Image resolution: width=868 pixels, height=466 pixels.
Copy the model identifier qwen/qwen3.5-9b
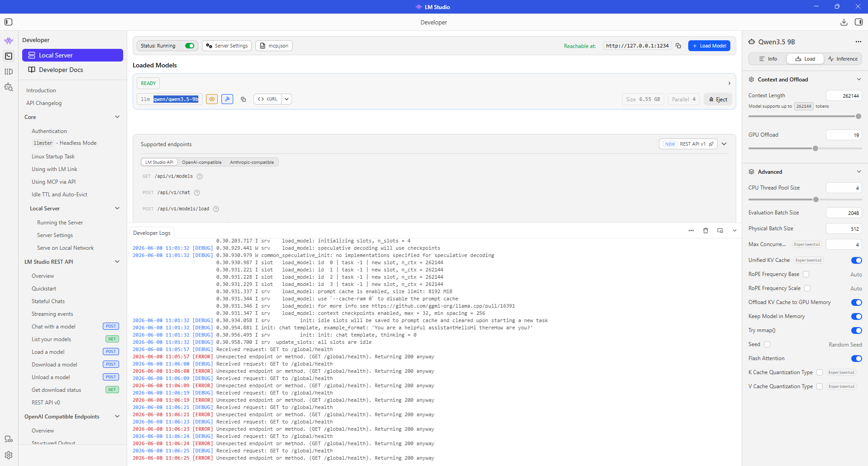[x=243, y=99]
